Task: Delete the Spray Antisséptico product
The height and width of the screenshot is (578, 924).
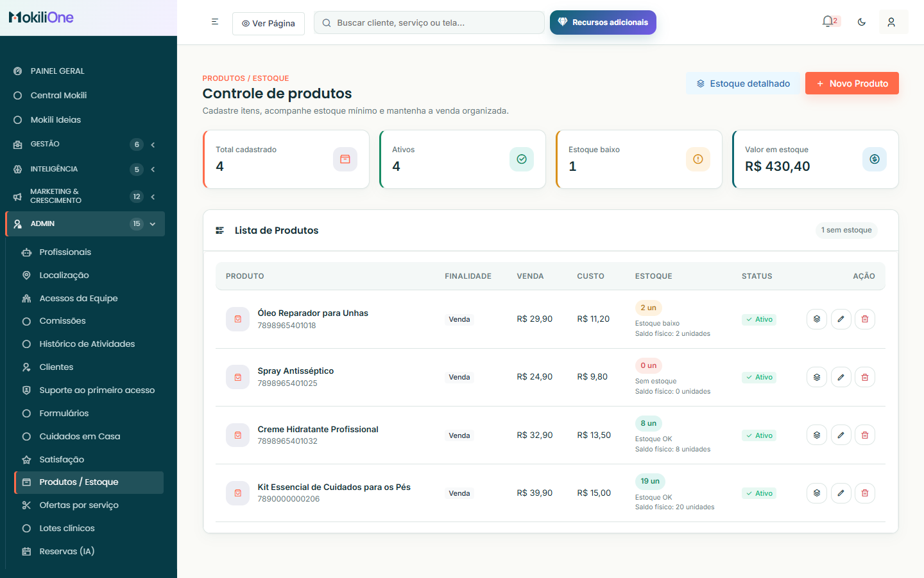Action: 865,377
